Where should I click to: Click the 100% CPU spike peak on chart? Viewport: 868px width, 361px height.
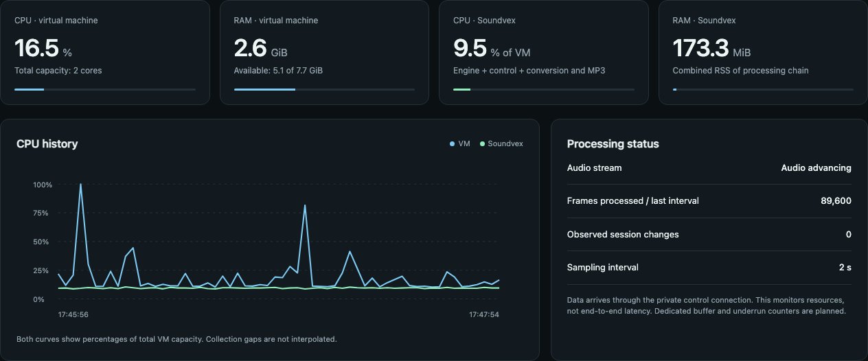[x=81, y=184]
